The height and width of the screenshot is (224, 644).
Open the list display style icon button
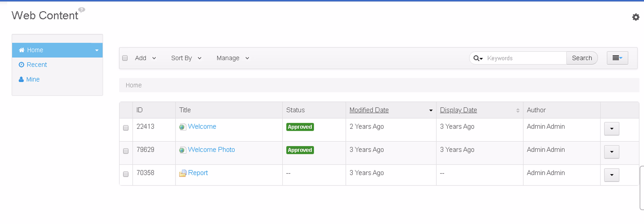617,58
